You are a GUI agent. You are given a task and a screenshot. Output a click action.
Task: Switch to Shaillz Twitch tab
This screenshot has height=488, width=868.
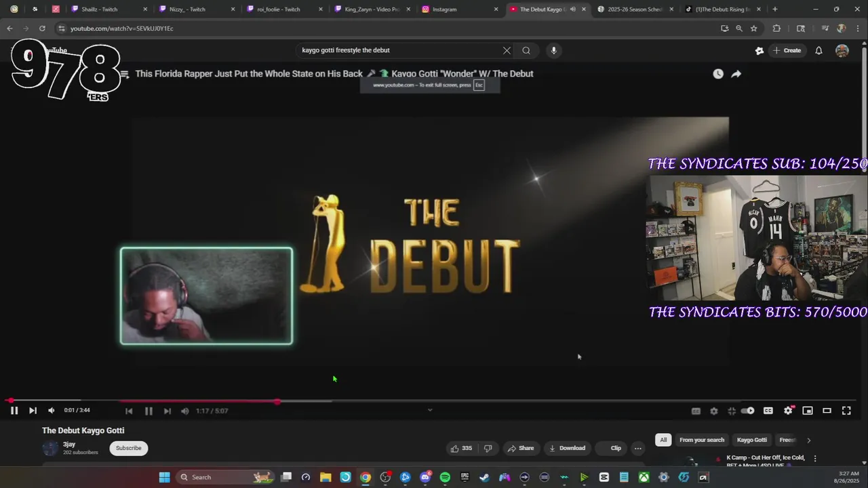pos(109,9)
